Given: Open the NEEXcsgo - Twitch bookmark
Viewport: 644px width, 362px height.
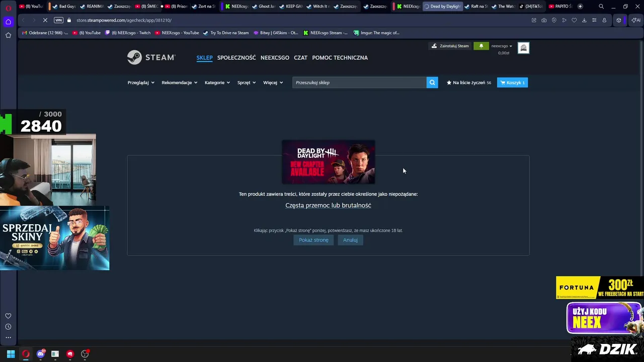Looking at the screenshot, I should coord(128,33).
